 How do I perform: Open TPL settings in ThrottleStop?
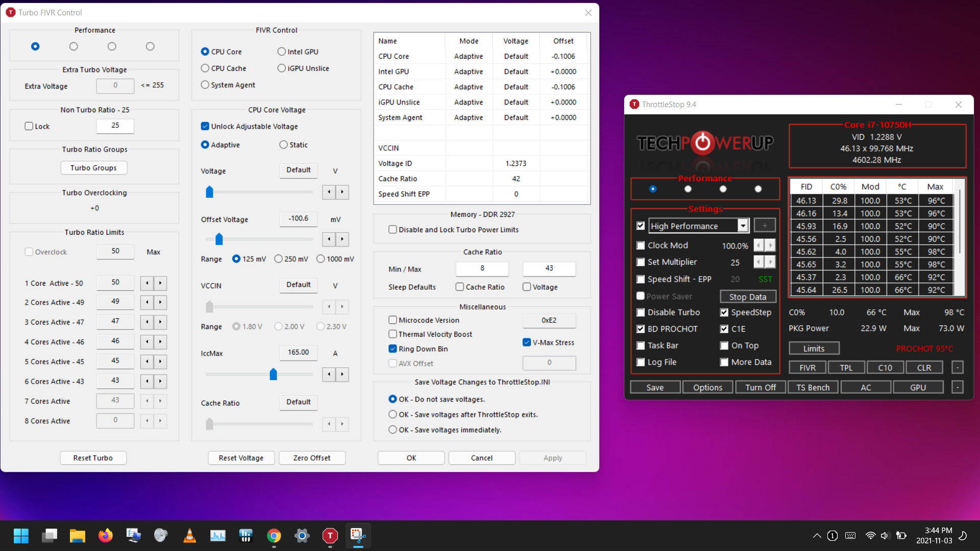[x=846, y=367]
